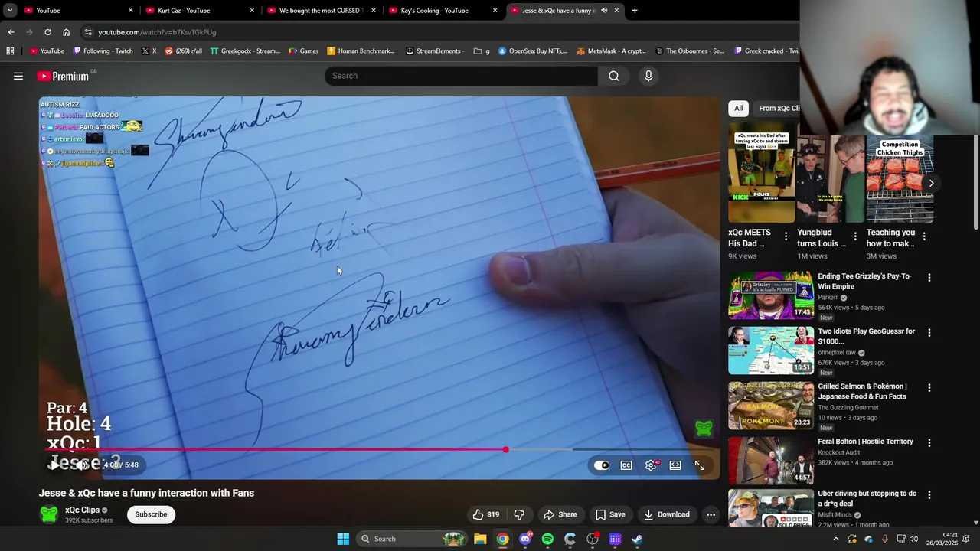Play the video with play button

coord(55,465)
